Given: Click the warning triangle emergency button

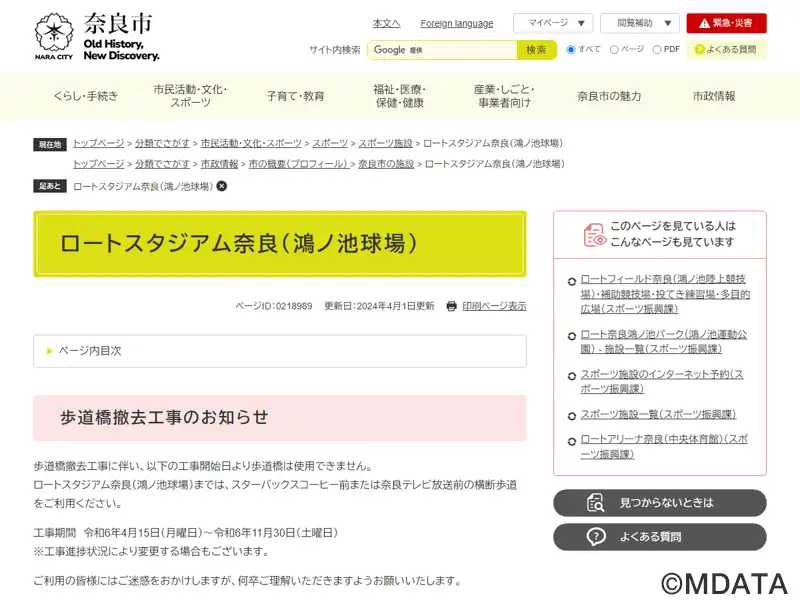Looking at the screenshot, I should point(726,23).
